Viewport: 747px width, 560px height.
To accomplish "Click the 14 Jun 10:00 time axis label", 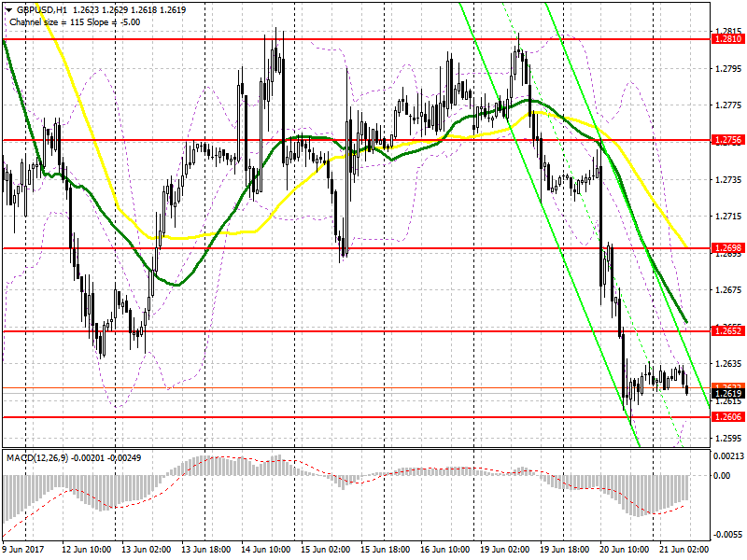I will 266,549.
